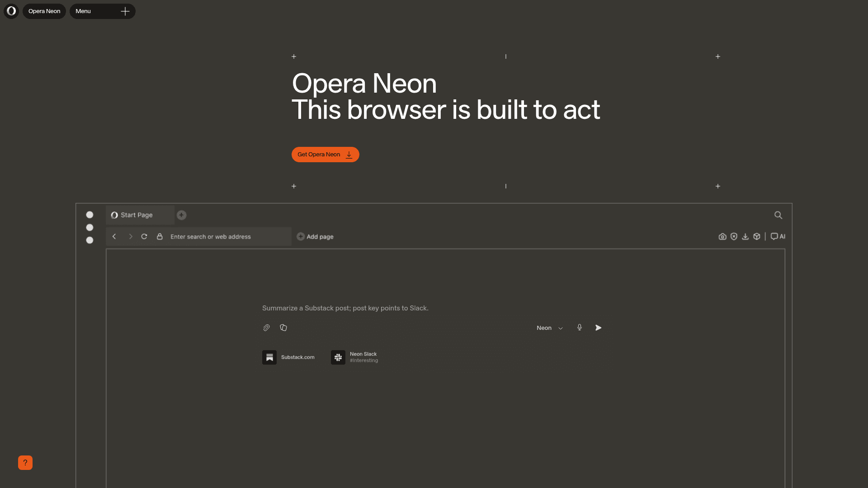The image size is (868, 488).
Task: Click the top window dot in the mockup sidebar
Action: (90, 215)
